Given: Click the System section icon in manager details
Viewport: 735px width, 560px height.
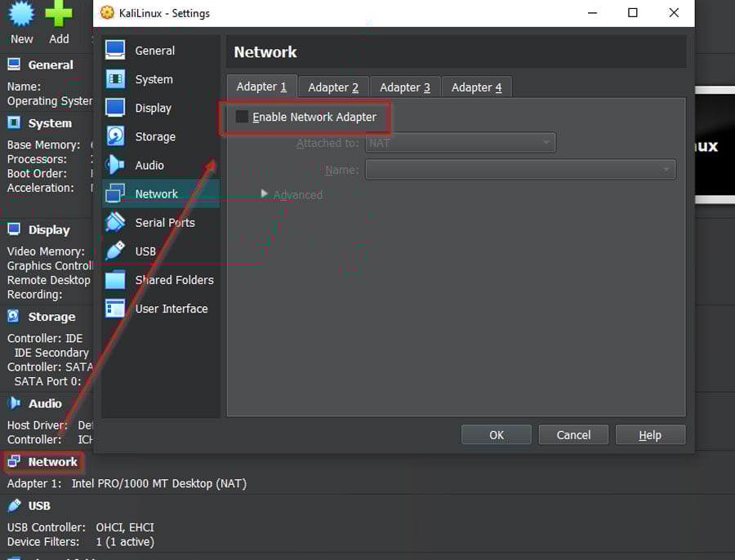Looking at the screenshot, I should coord(14,122).
